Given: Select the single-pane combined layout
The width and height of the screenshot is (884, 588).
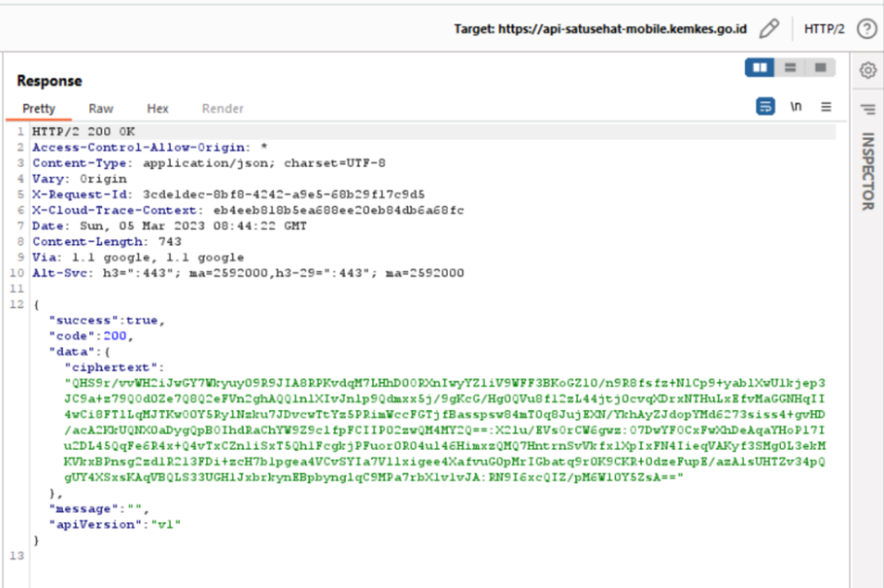Looking at the screenshot, I should pos(819,68).
